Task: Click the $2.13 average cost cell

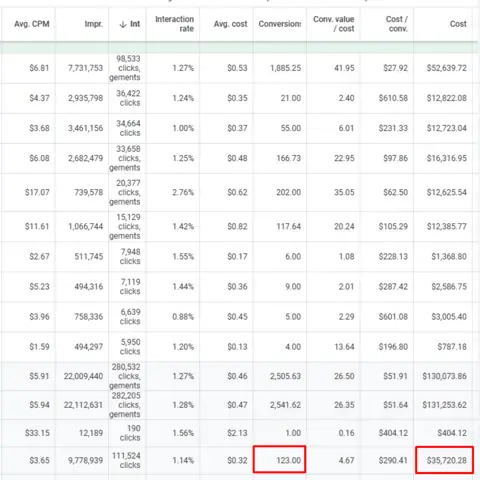Action: [237, 433]
